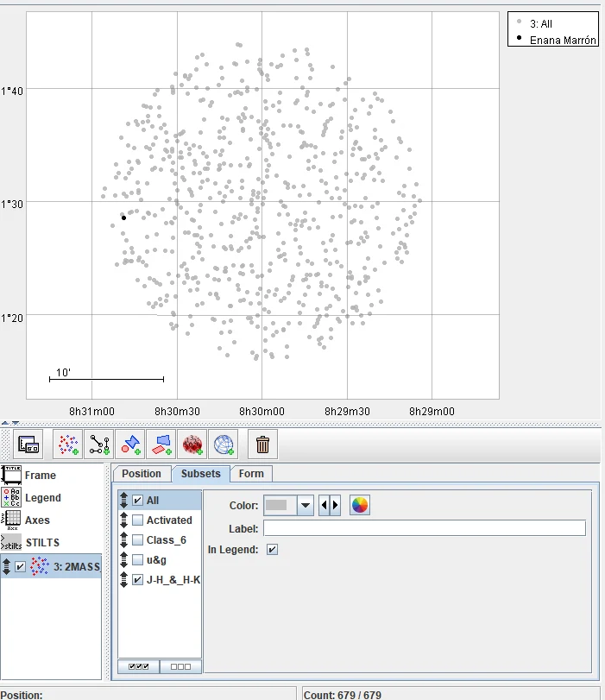Click the 10' scale bar label
The width and height of the screenshot is (605, 700).
pos(63,372)
